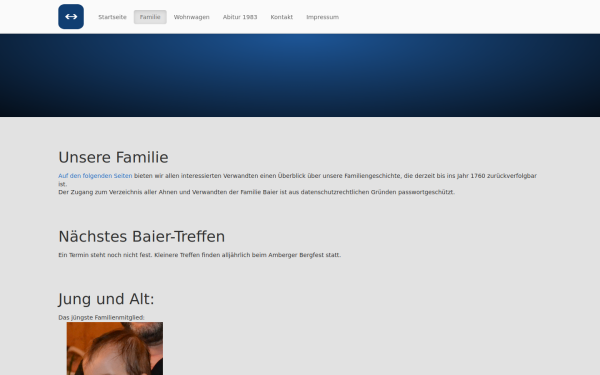Click the "Jung und Alt:" heading

click(x=106, y=299)
